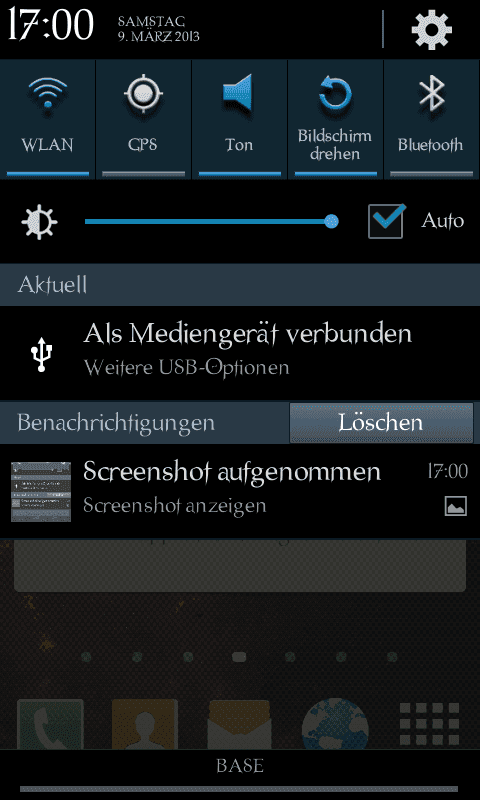Enable Bluetooth quick setting
The width and height of the screenshot is (480, 800).
(432, 119)
